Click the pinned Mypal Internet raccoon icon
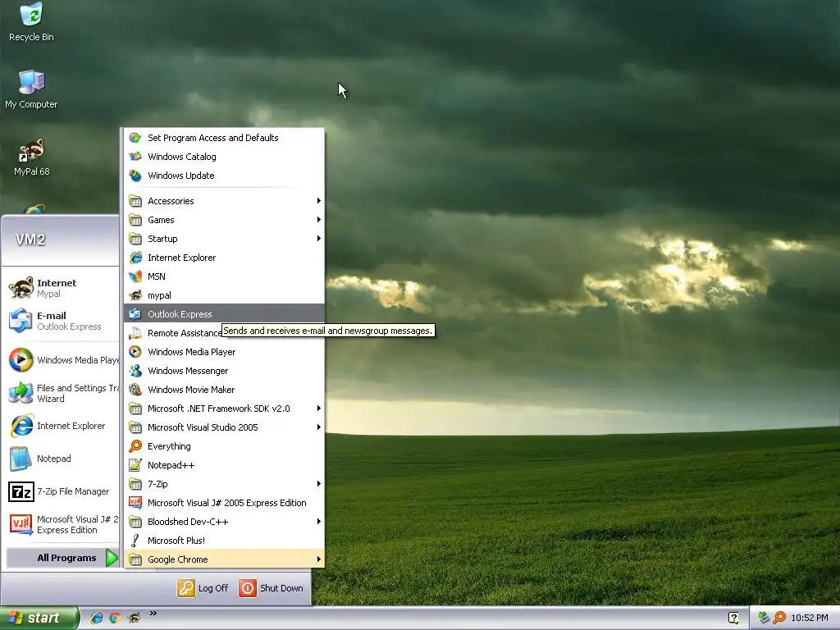This screenshot has width=840, height=630. [21, 288]
